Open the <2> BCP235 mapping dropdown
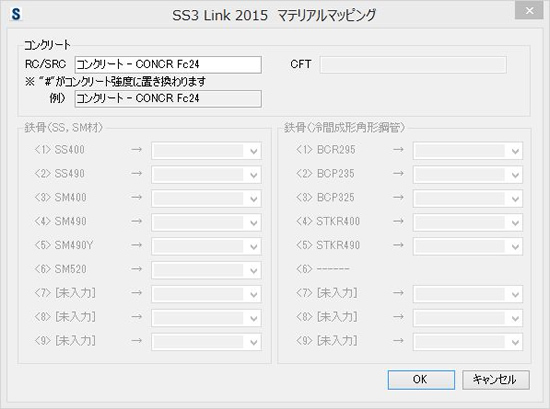The image size is (550, 409). (468, 175)
